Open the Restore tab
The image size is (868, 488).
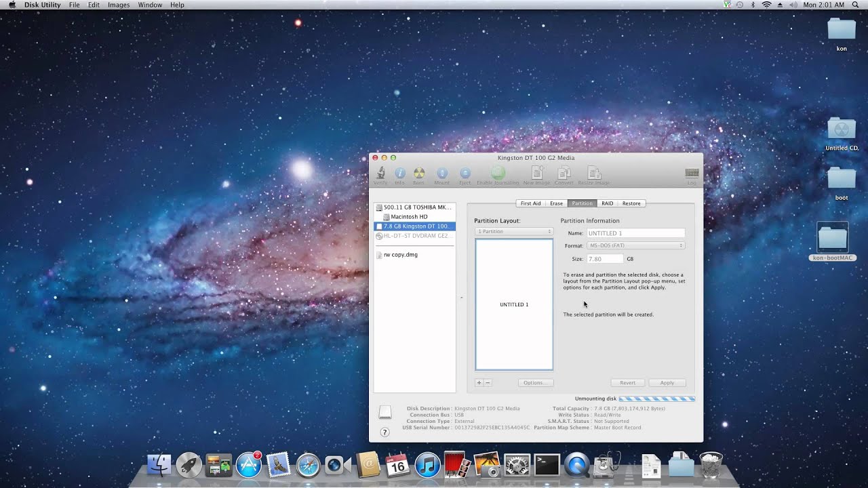click(x=631, y=203)
